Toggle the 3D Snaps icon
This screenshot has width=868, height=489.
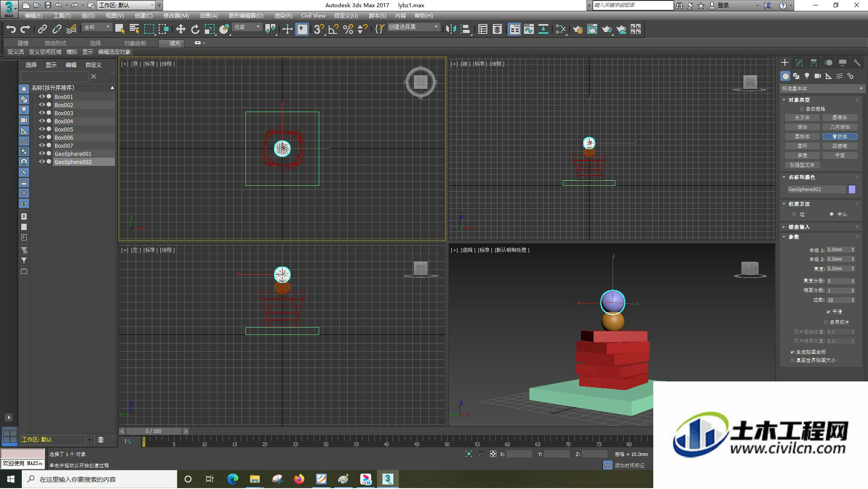point(319,29)
